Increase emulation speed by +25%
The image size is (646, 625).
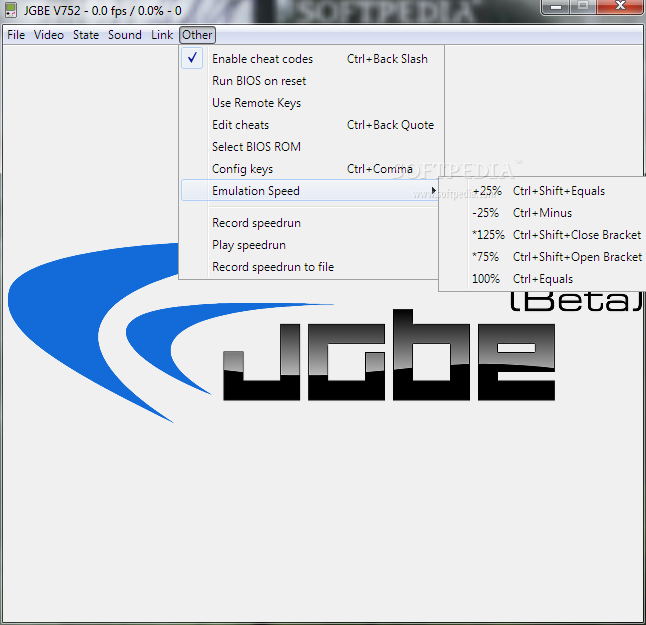[x=543, y=191]
